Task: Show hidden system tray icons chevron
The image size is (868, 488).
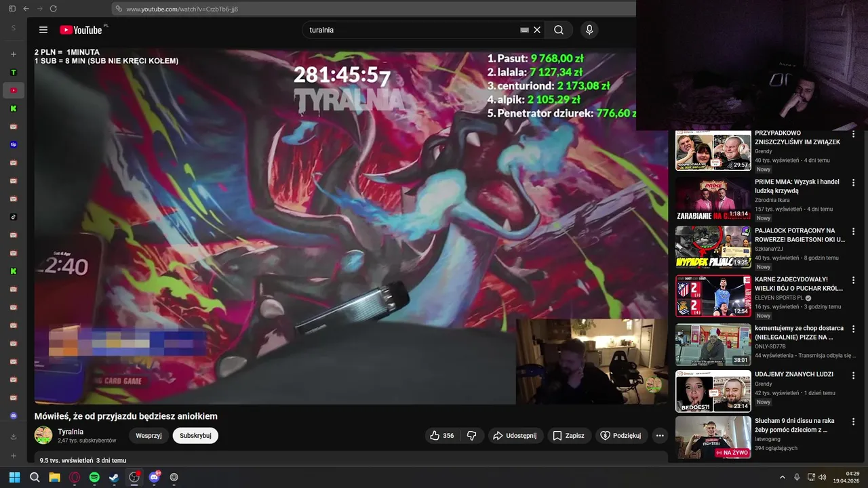Action: click(x=782, y=477)
